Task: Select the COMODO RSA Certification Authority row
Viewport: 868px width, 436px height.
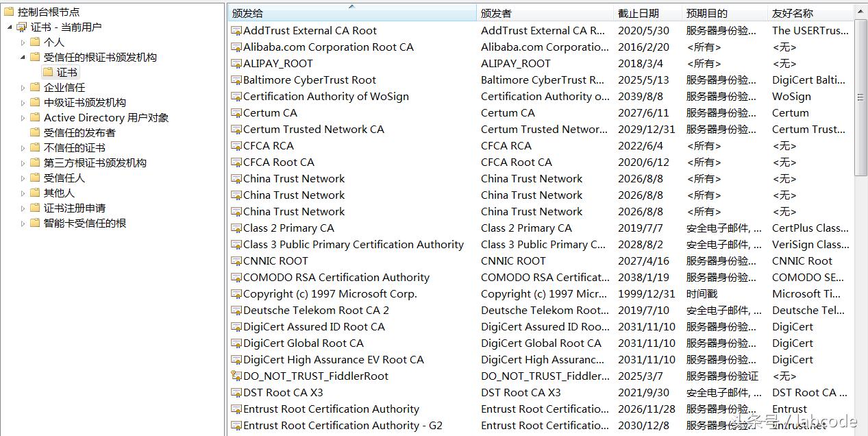Action: 336,278
